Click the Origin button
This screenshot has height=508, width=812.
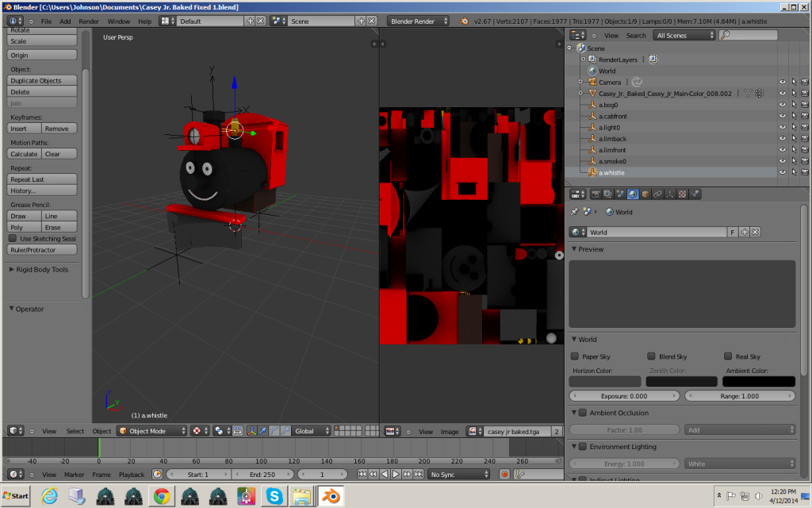pyautogui.click(x=42, y=55)
